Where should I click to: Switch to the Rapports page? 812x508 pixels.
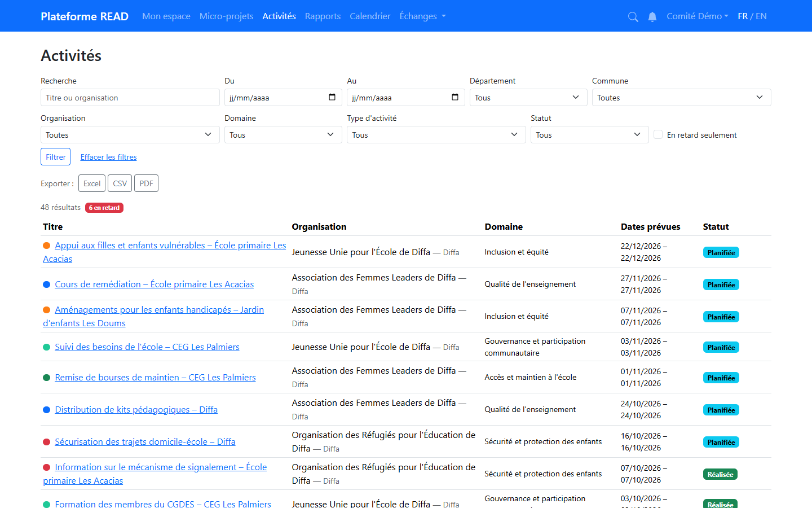point(323,16)
